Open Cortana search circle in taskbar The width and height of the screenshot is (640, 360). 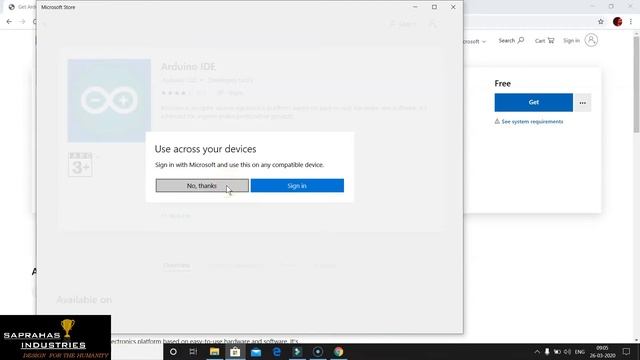pos(173,351)
